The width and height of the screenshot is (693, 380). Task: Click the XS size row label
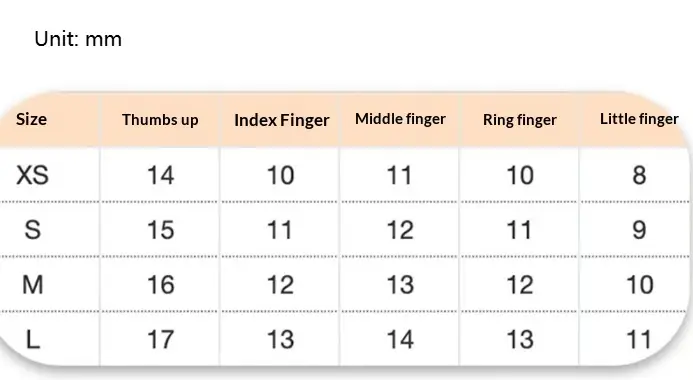click(32, 175)
